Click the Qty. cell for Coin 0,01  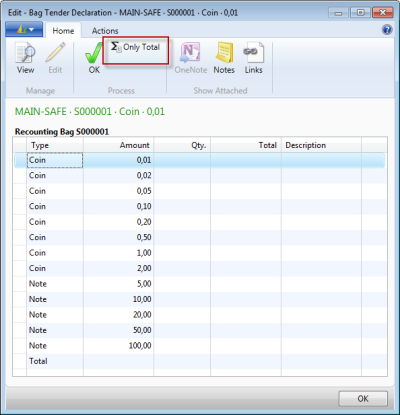(182, 160)
